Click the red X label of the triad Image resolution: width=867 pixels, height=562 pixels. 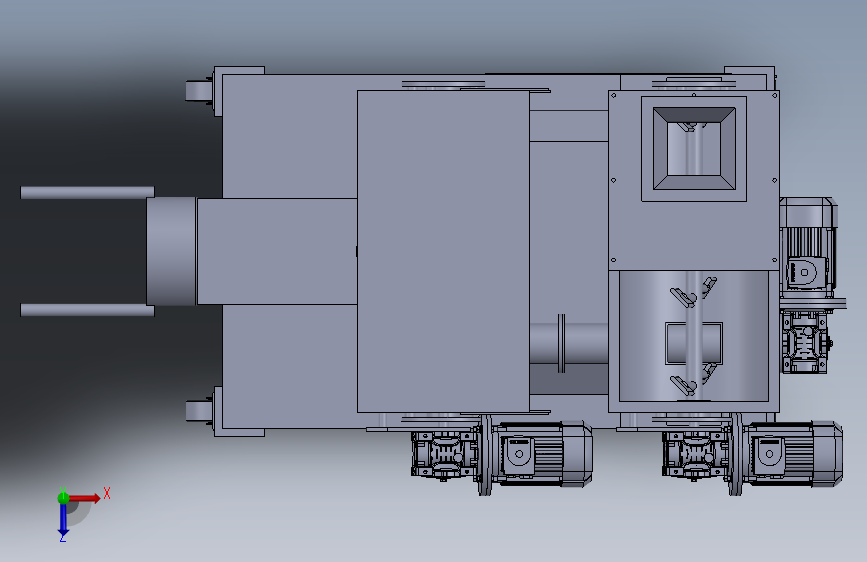(x=107, y=493)
